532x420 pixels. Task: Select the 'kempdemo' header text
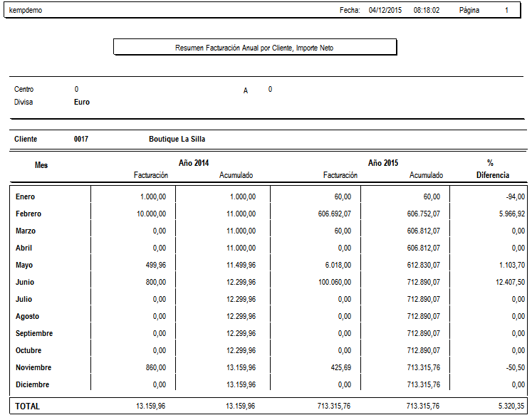pos(26,10)
